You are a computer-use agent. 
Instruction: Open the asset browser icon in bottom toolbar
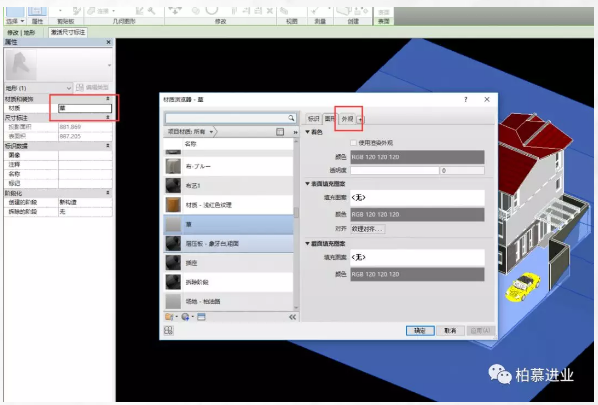click(201, 317)
